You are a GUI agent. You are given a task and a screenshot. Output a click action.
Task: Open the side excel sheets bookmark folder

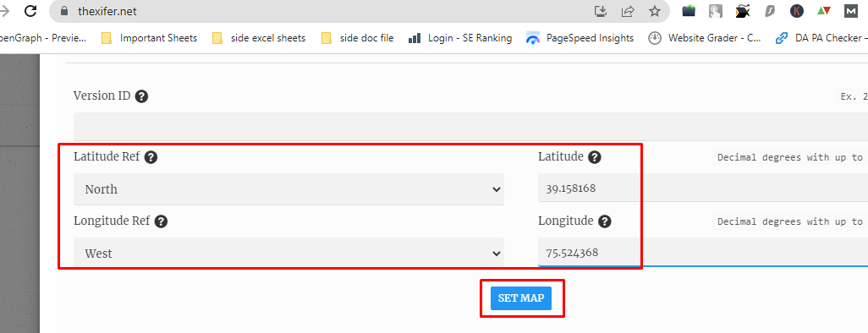(x=259, y=38)
